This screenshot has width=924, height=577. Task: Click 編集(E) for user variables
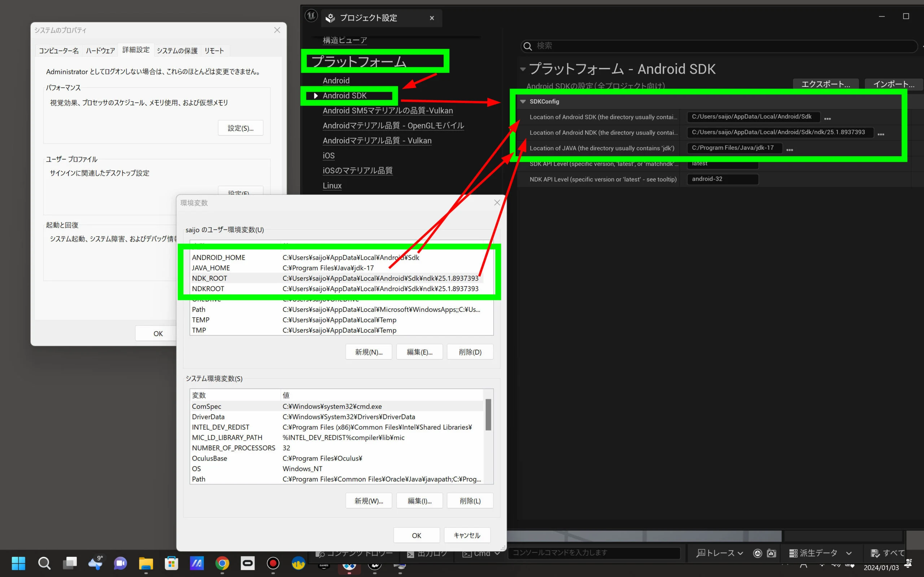coord(419,352)
